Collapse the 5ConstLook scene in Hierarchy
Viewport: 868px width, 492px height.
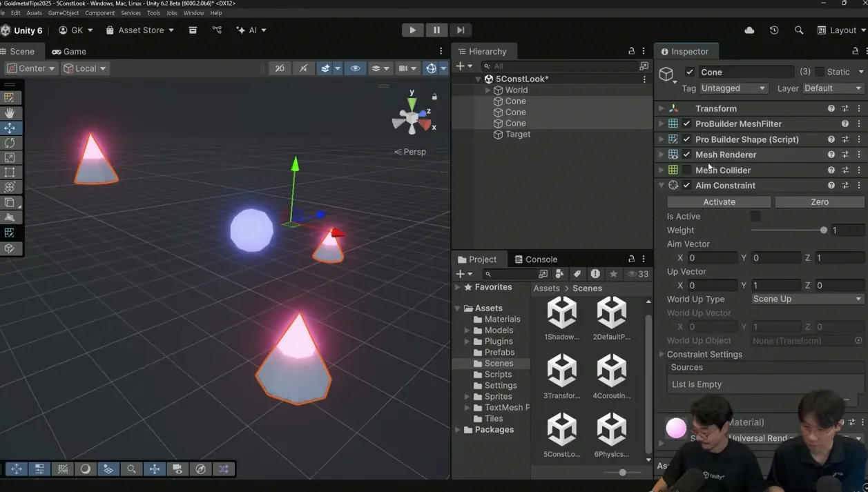coord(478,79)
